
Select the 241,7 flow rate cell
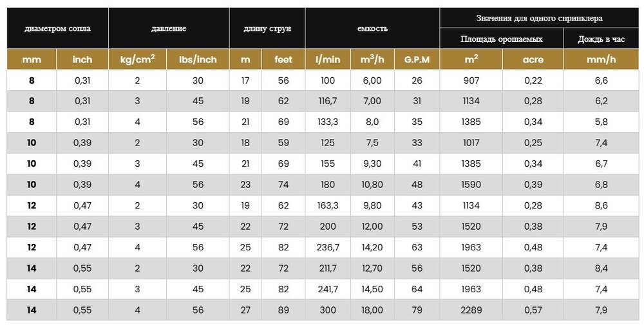[x=328, y=290]
